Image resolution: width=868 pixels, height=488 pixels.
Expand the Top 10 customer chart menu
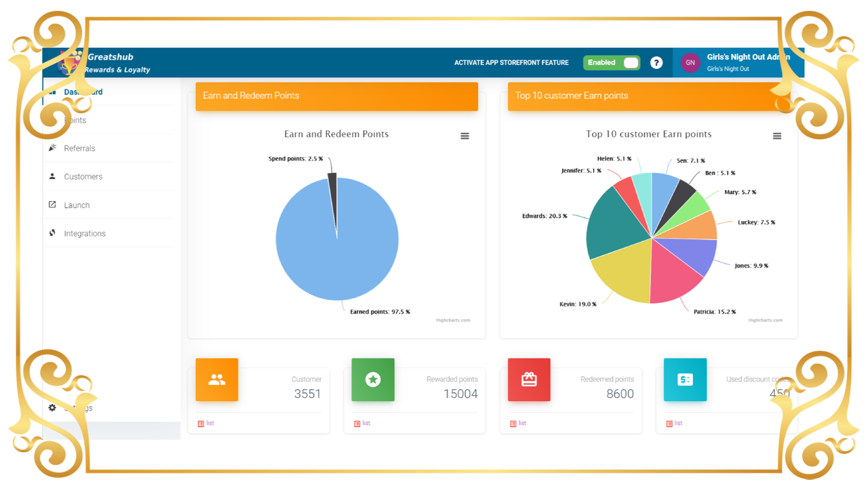pos(776,136)
